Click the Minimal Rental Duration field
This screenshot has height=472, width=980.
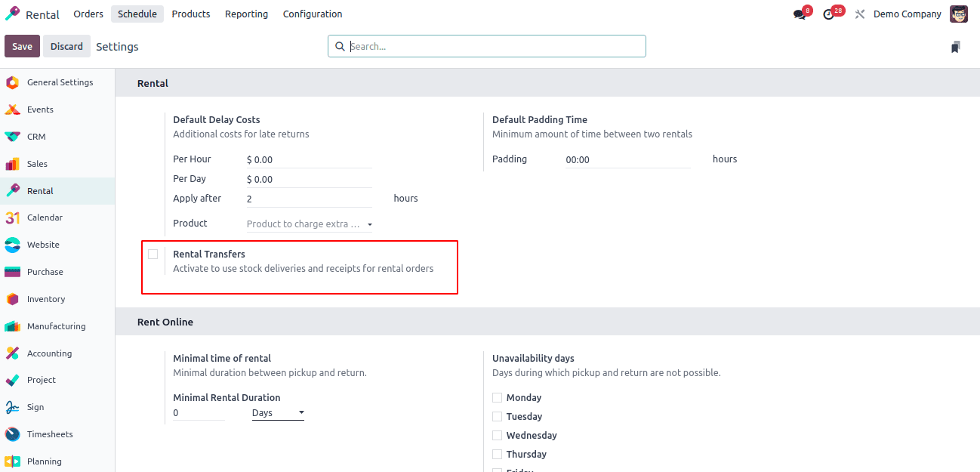[x=199, y=413]
